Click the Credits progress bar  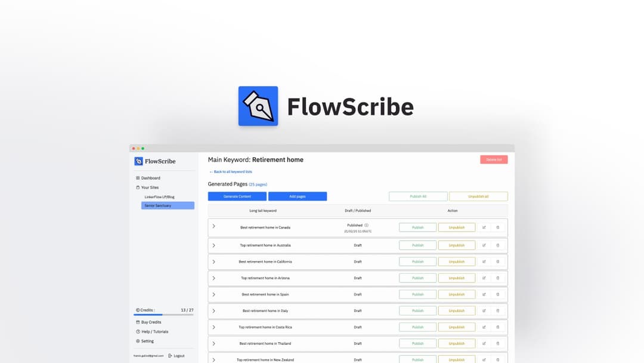164,315
